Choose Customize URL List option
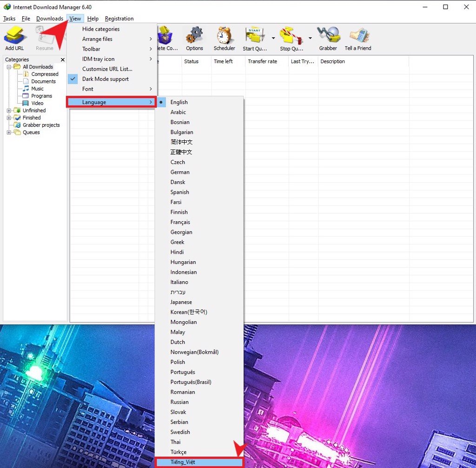This screenshot has height=468, width=476. (x=112, y=69)
